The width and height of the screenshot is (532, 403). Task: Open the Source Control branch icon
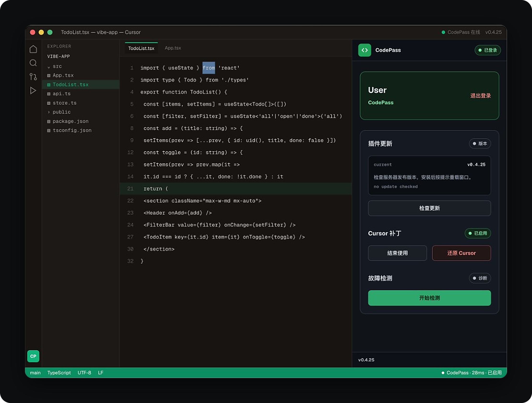tap(33, 77)
